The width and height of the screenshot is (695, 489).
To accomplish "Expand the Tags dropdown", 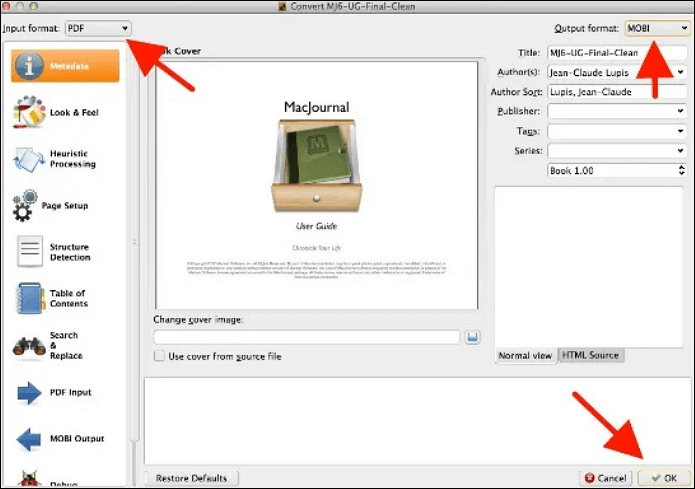I will click(x=681, y=131).
